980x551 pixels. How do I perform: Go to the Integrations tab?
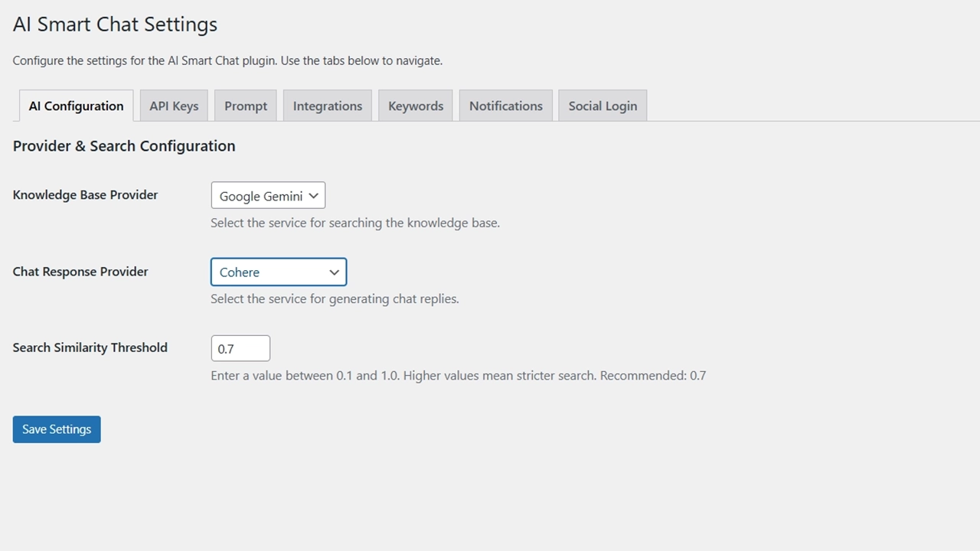[327, 106]
